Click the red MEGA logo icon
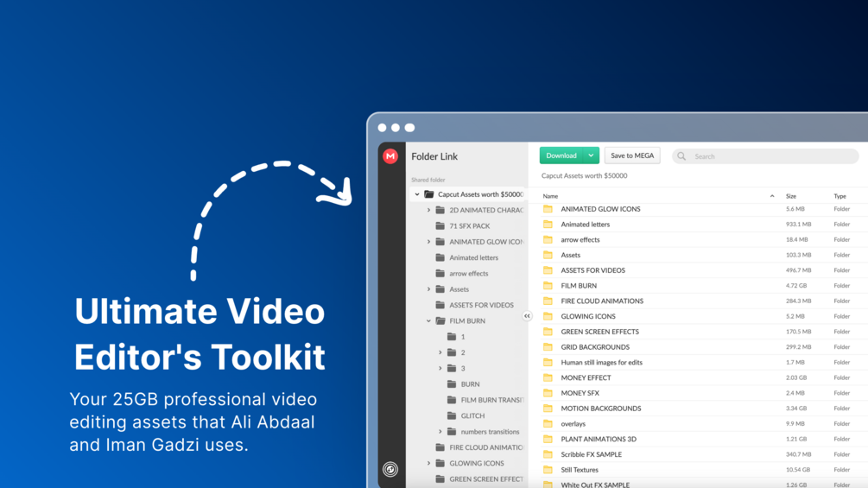The width and height of the screenshot is (868, 488). click(390, 156)
